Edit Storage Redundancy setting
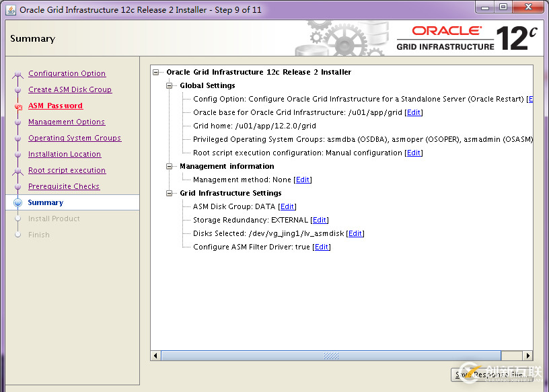Image resolution: width=549 pixels, height=392 pixels. [320, 220]
